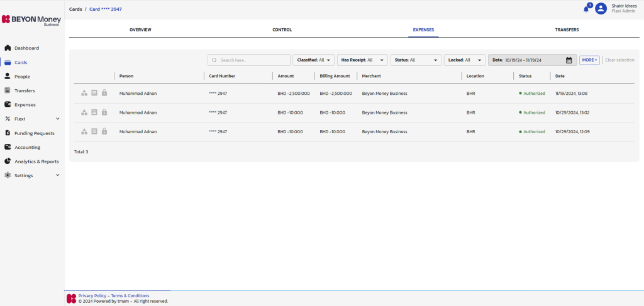Click the Beyon logo in the footer
Image resolution: width=644 pixels, height=306 pixels.
pyautogui.click(x=72, y=298)
